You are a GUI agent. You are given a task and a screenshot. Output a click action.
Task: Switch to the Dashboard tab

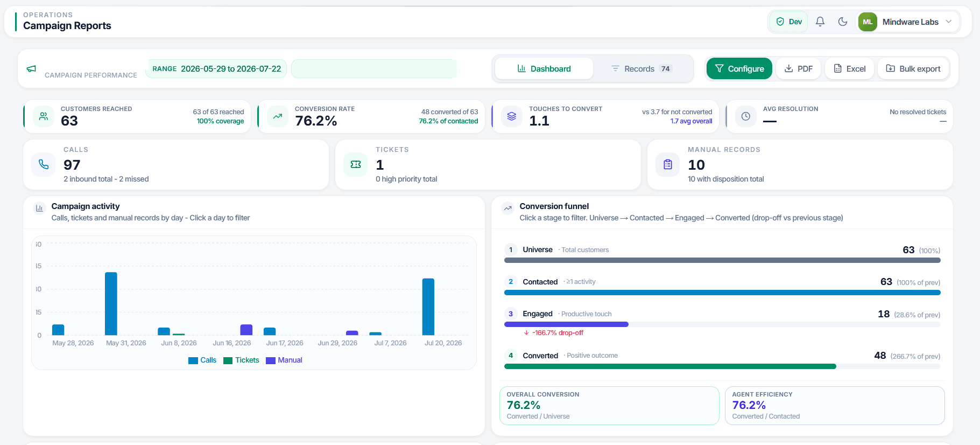544,68
